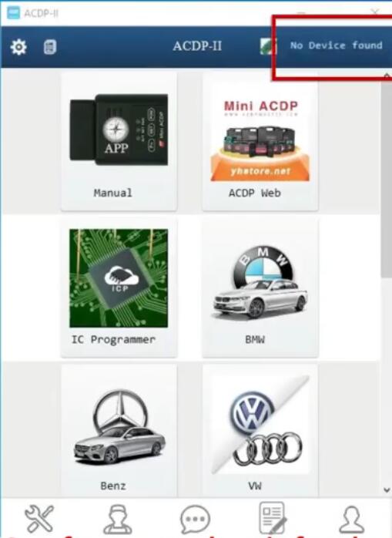Click the document list icon beside settings
Viewport: 392px width, 538px height.
tap(50, 47)
